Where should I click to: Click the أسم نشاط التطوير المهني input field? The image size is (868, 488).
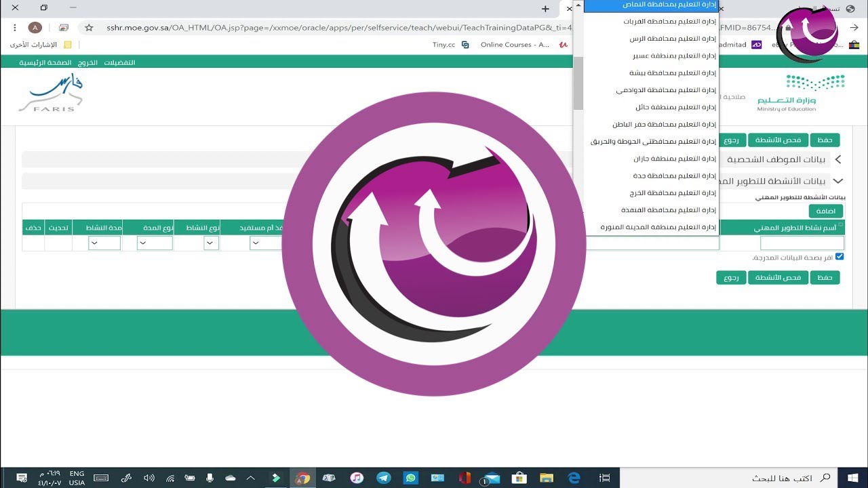click(802, 243)
